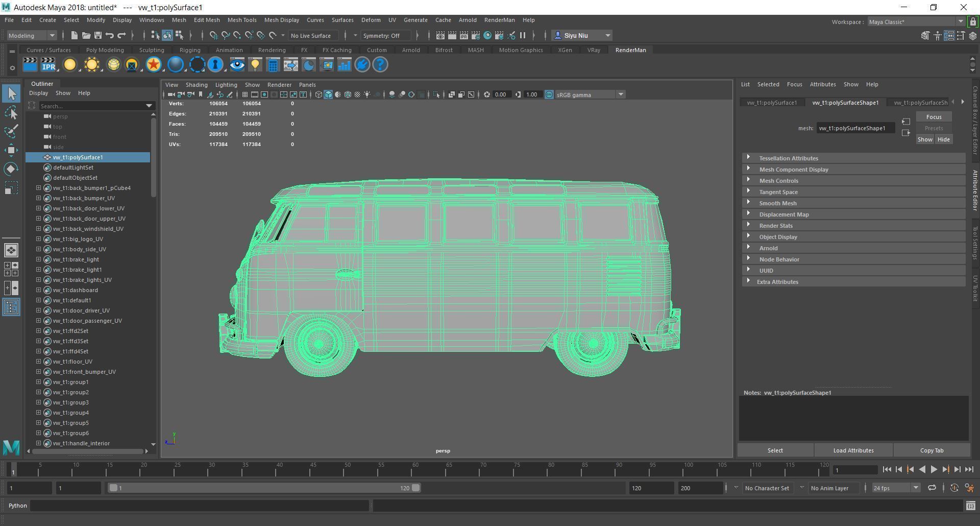Click the new scene file icon
This screenshot has height=526, width=980.
click(74, 35)
